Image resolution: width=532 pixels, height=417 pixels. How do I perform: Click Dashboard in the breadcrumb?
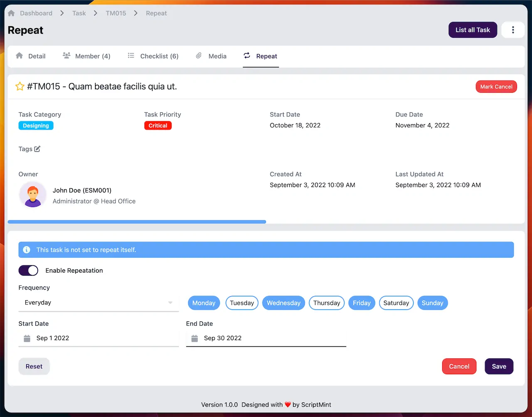point(36,13)
